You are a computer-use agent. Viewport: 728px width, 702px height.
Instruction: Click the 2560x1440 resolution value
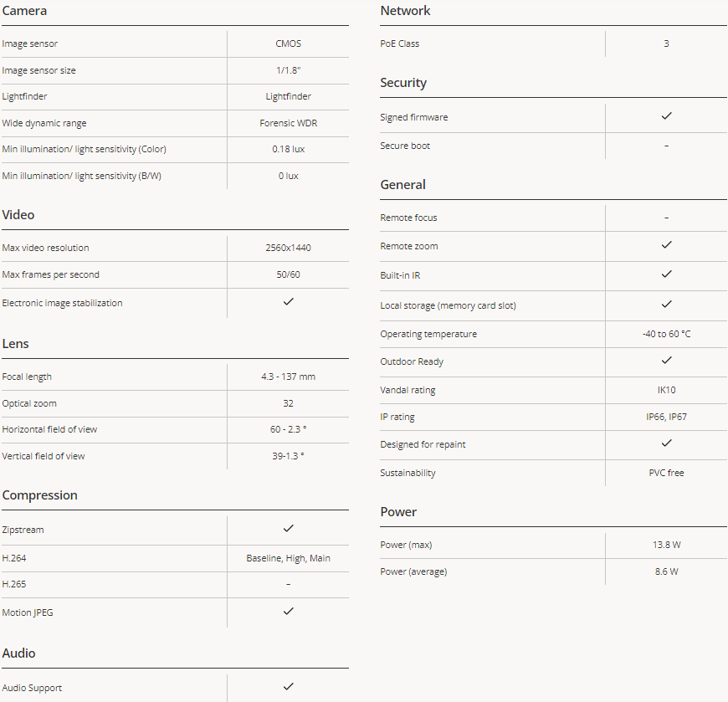coord(288,248)
